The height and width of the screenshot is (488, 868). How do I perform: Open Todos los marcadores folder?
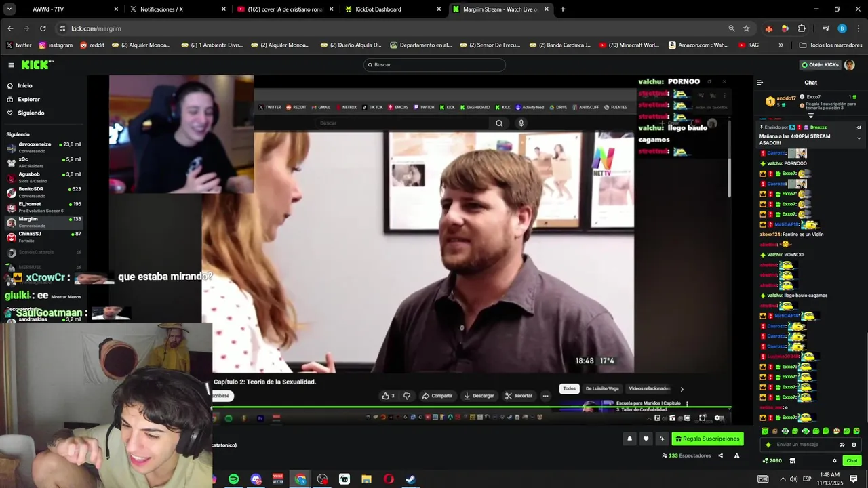point(831,45)
